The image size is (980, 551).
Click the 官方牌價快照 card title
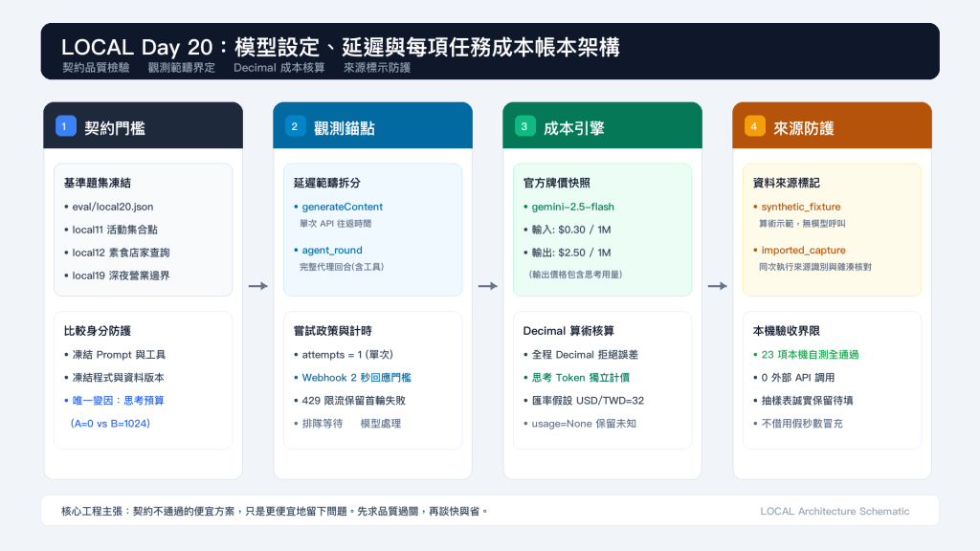(556, 183)
